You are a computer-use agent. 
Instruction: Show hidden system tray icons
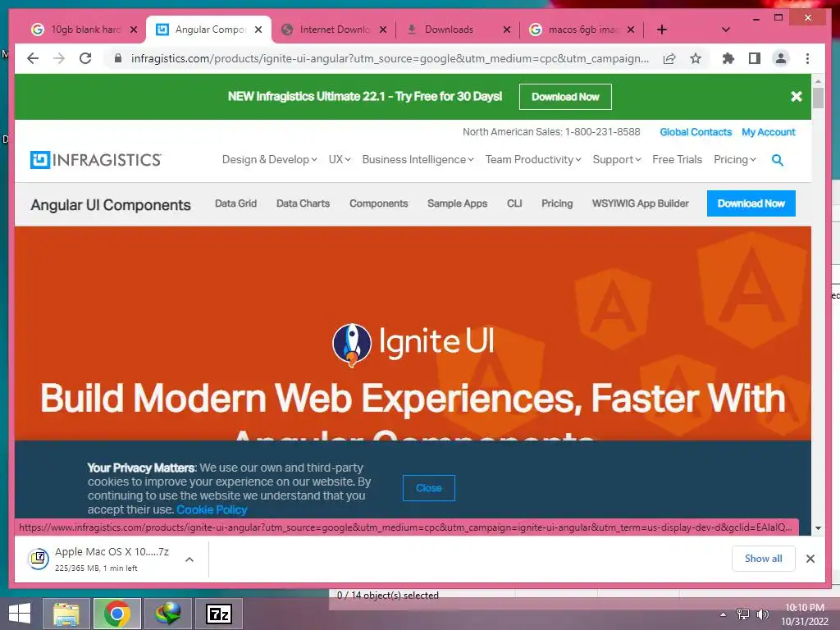723,614
